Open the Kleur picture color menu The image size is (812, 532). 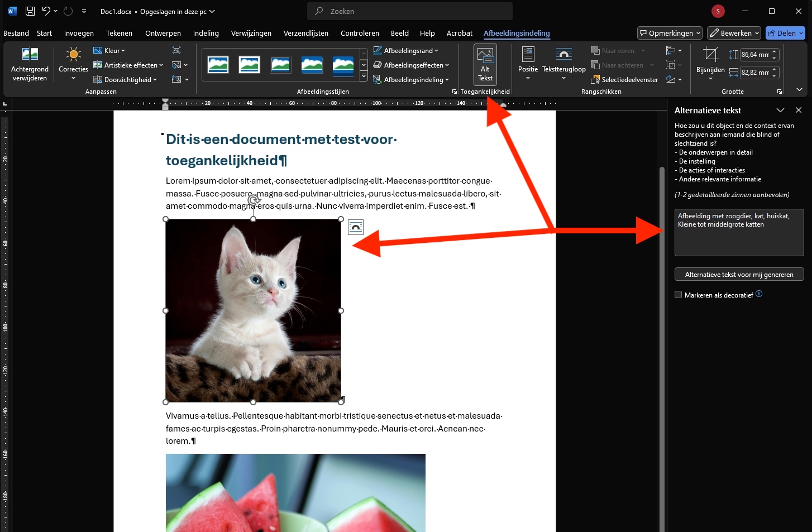[x=109, y=51]
